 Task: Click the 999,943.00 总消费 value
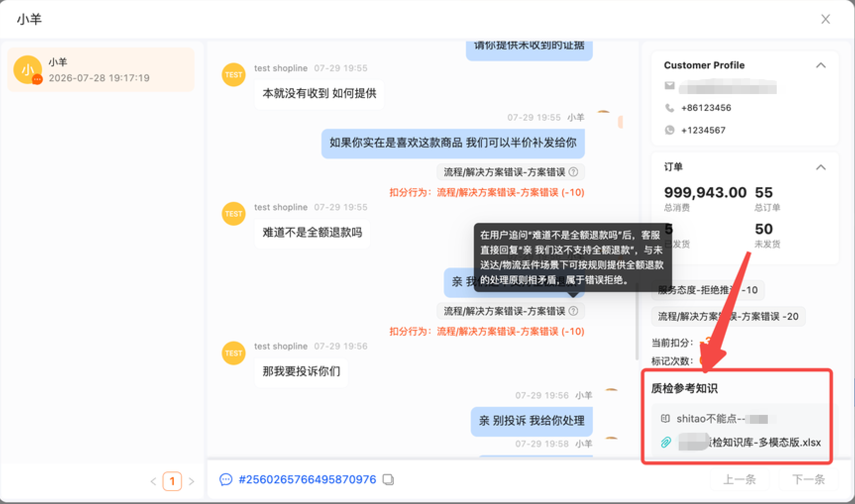point(705,193)
